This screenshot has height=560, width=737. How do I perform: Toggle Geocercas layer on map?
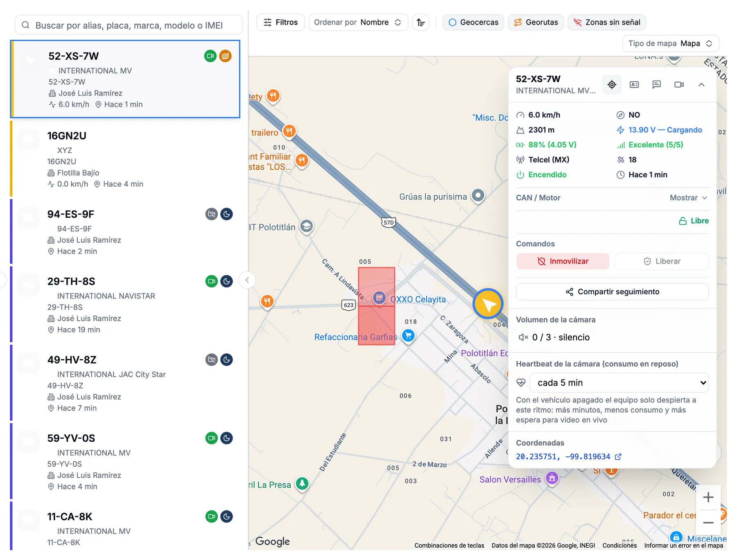click(473, 23)
